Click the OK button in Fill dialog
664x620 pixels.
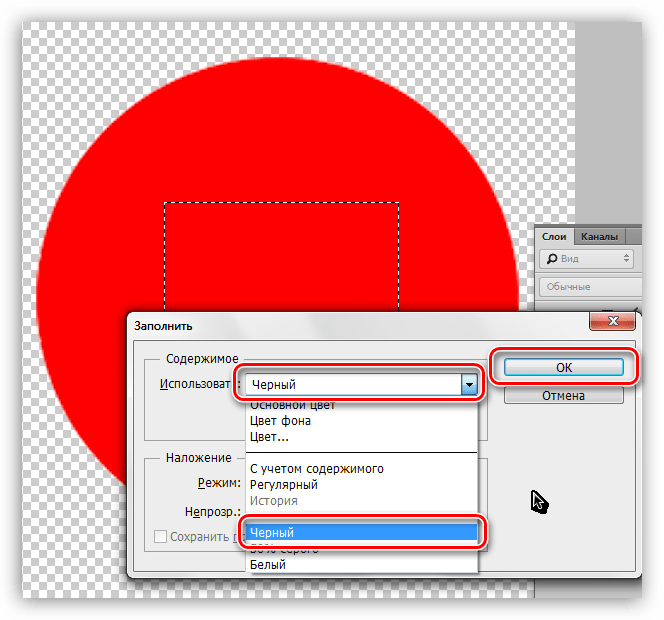(563, 367)
